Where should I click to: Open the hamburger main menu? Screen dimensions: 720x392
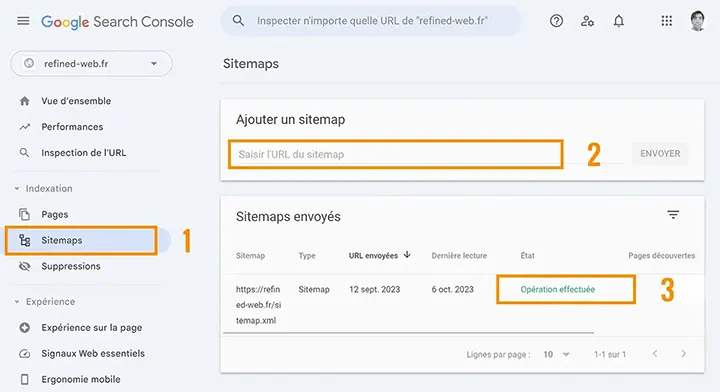point(23,21)
